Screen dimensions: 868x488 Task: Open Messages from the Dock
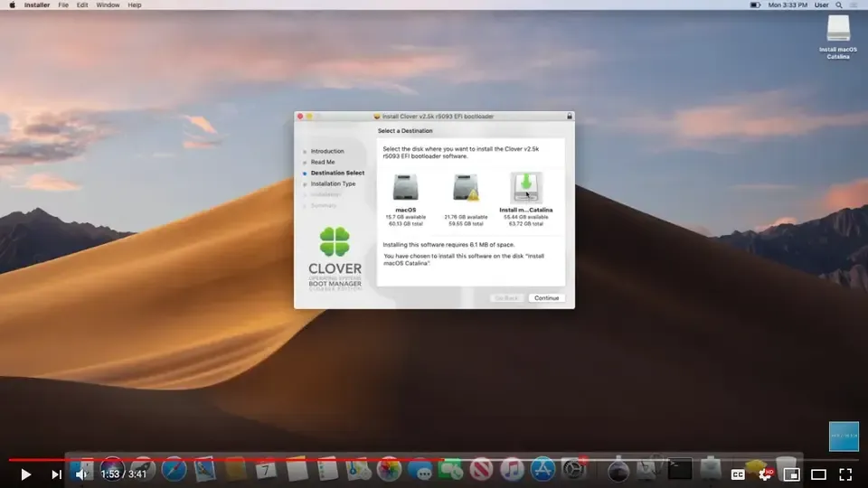point(420,470)
